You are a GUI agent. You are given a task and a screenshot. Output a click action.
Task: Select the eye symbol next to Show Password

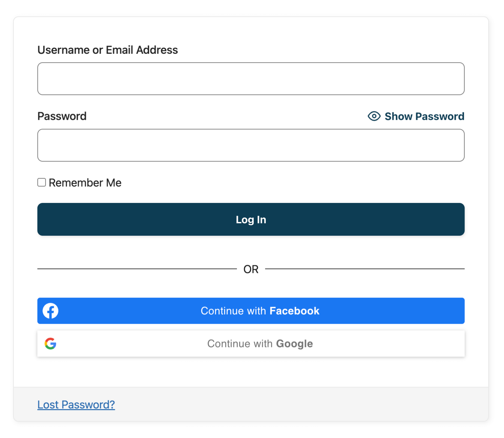(374, 116)
